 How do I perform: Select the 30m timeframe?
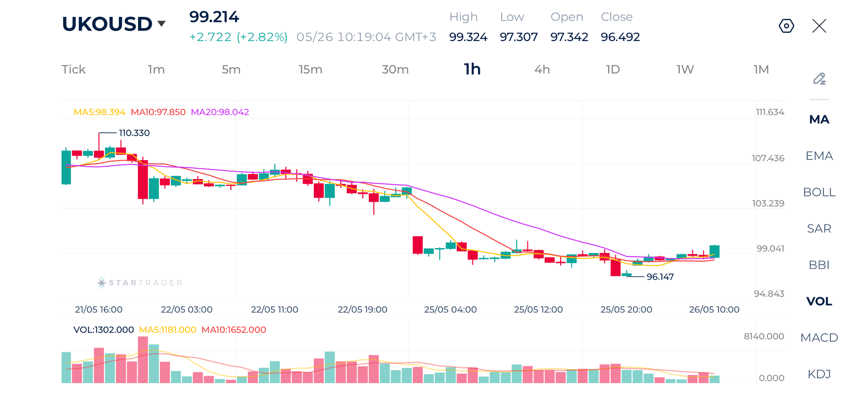point(395,70)
